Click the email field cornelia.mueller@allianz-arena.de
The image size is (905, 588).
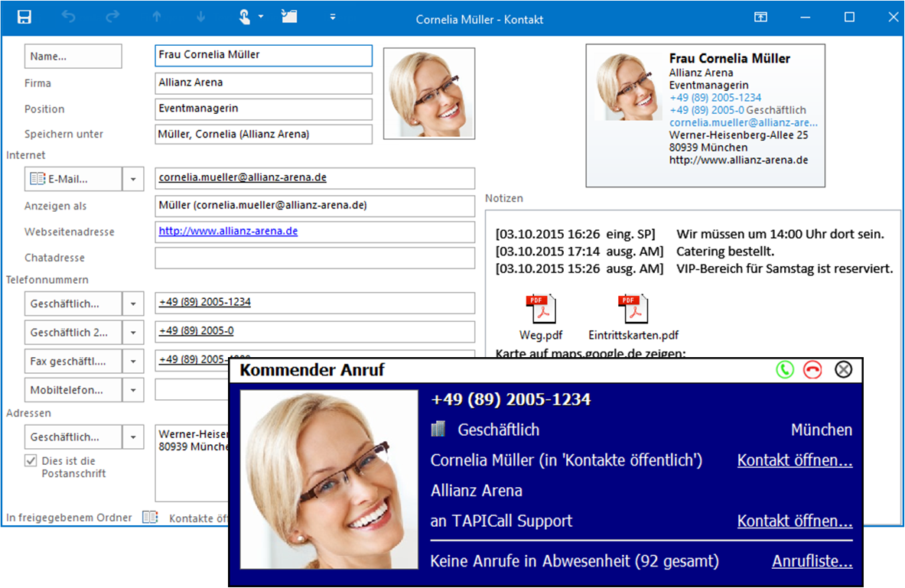pyautogui.click(x=314, y=178)
